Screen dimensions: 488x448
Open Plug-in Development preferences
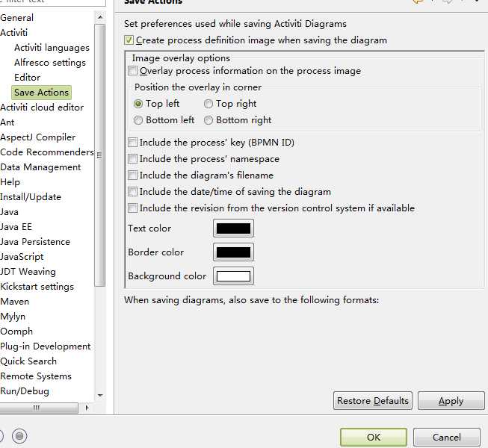[x=46, y=346]
